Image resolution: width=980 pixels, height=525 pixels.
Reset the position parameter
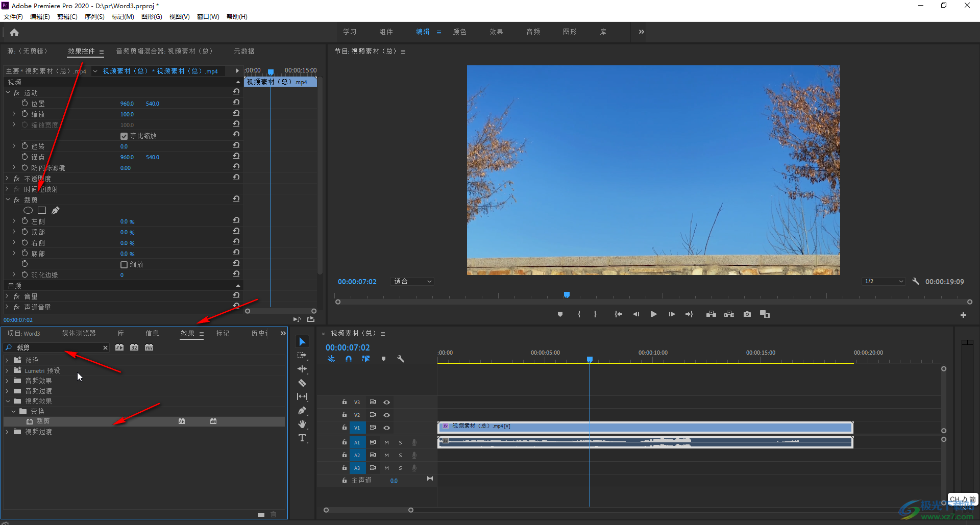pyautogui.click(x=236, y=103)
